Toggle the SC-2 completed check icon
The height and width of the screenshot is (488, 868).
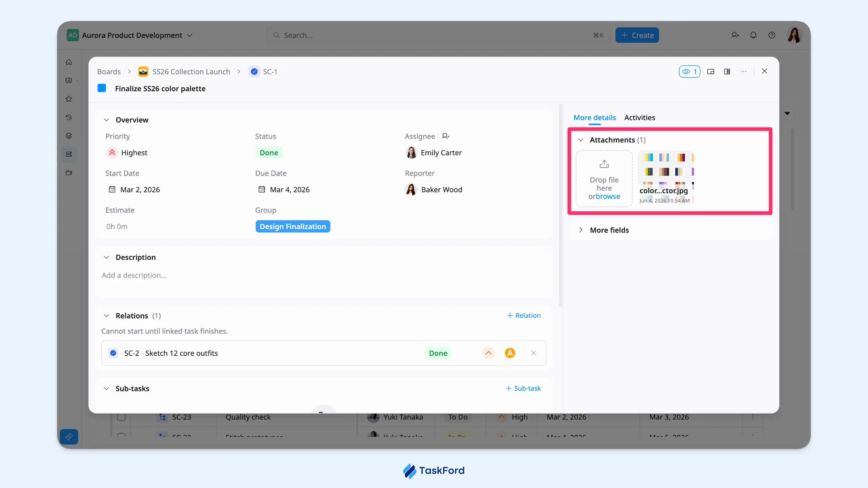(x=113, y=353)
